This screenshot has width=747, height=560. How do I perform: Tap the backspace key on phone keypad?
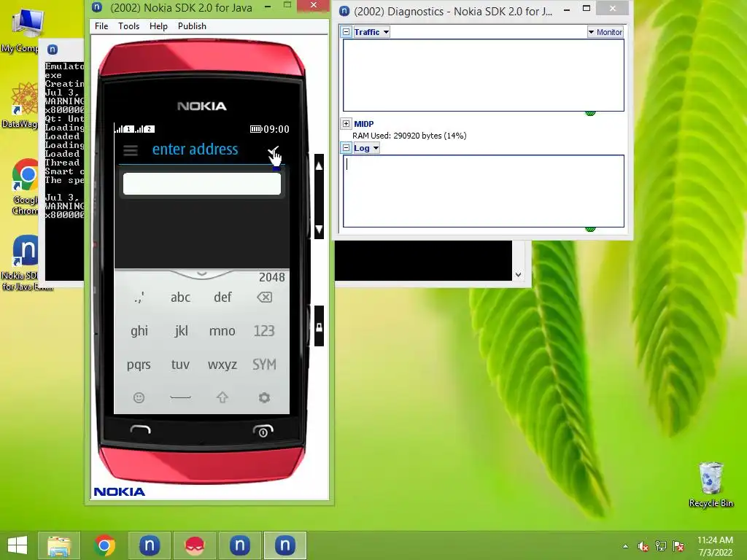click(264, 297)
